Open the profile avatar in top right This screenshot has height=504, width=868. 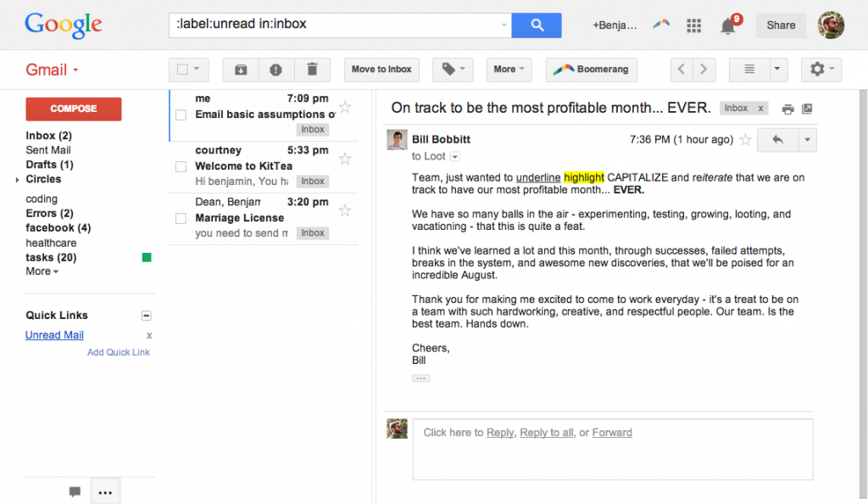[x=831, y=25]
